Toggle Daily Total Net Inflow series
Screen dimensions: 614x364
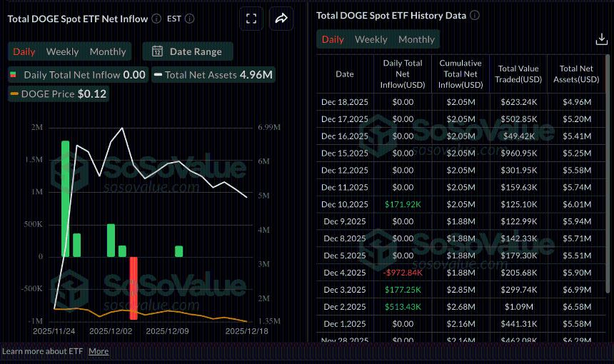click(78, 75)
